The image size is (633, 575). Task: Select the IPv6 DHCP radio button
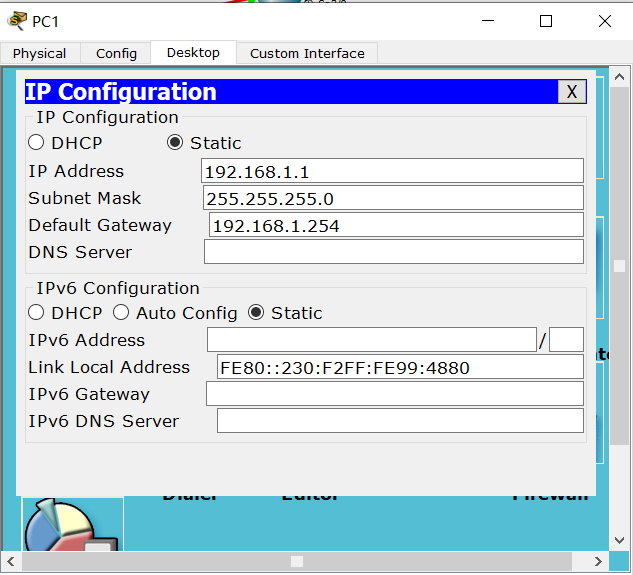(36, 313)
